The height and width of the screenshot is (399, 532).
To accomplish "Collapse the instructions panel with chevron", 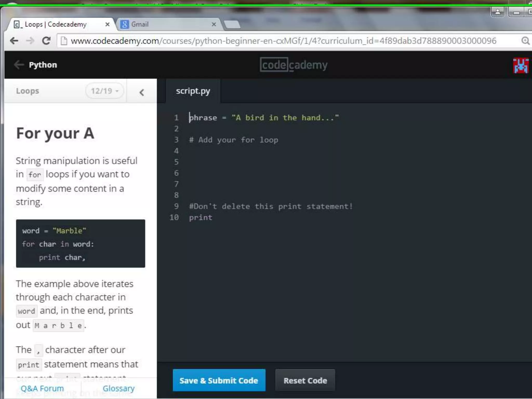I will coord(142,92).
